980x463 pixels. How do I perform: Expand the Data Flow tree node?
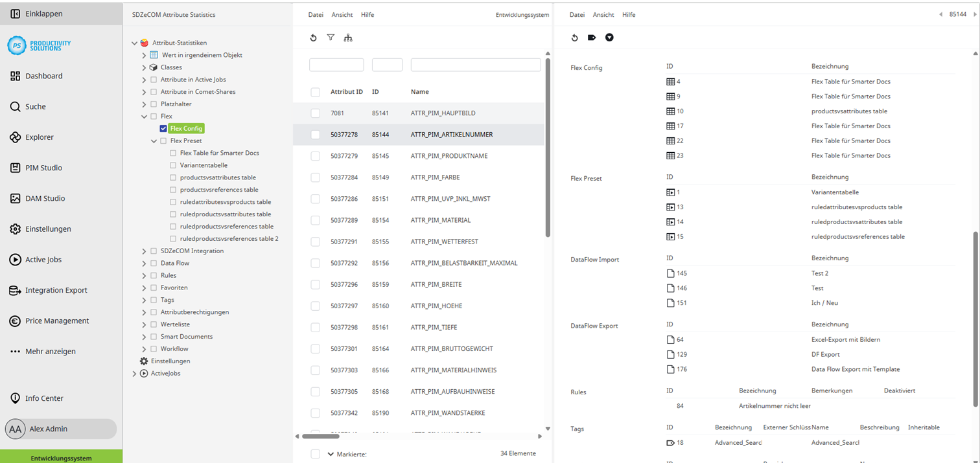click(143, 263)
